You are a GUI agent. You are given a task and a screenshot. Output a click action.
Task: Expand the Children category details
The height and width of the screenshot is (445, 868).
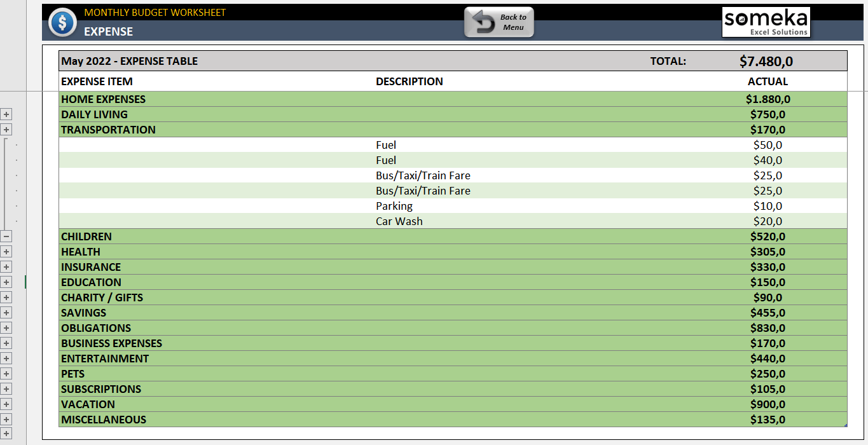coord(6,251)
